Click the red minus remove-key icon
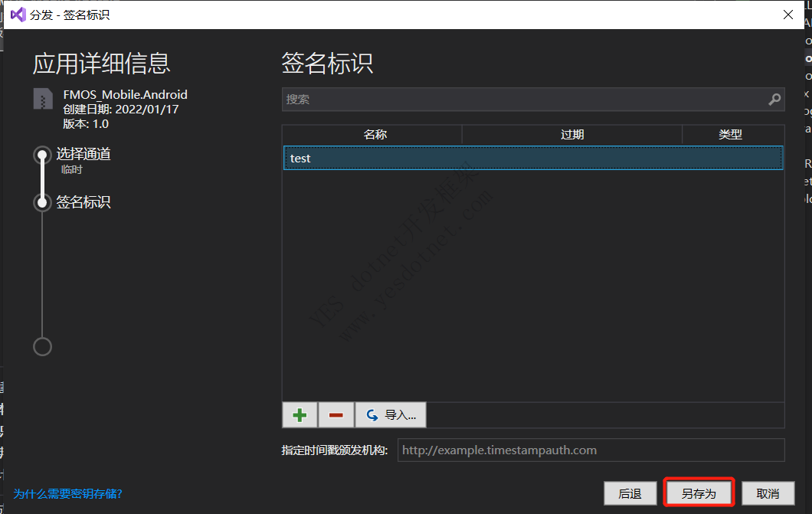This screenshot has height=514, width=812. click(336, 415)
